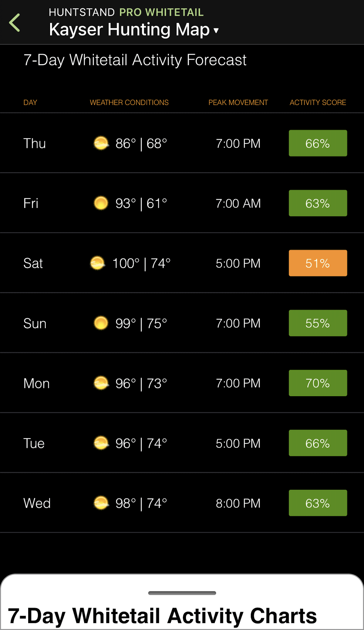The image size is (364, 630).
Task: Tap Thursday's 66% activity score badge
Action: [318, 143]
